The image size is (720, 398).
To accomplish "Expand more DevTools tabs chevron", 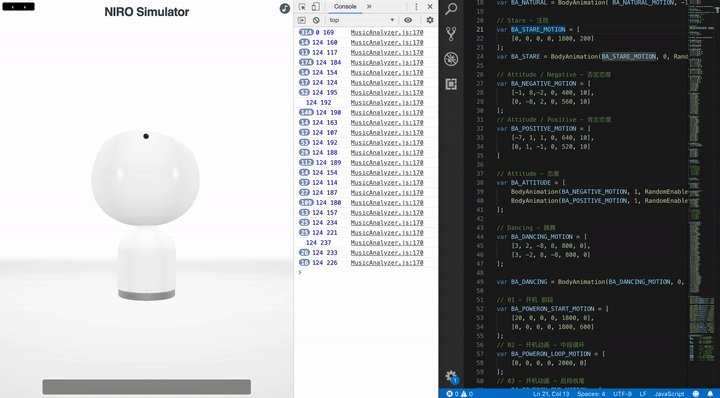I will point(369,6).
